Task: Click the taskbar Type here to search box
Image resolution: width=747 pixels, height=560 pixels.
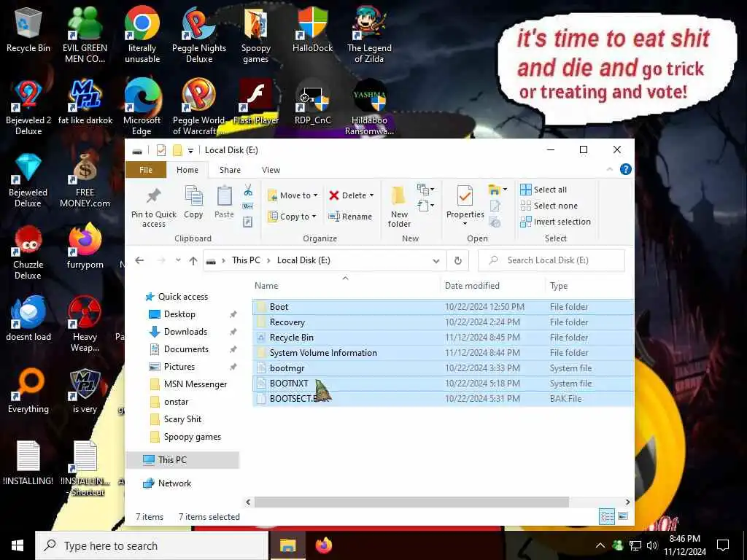Action: [x=152, y=545]
